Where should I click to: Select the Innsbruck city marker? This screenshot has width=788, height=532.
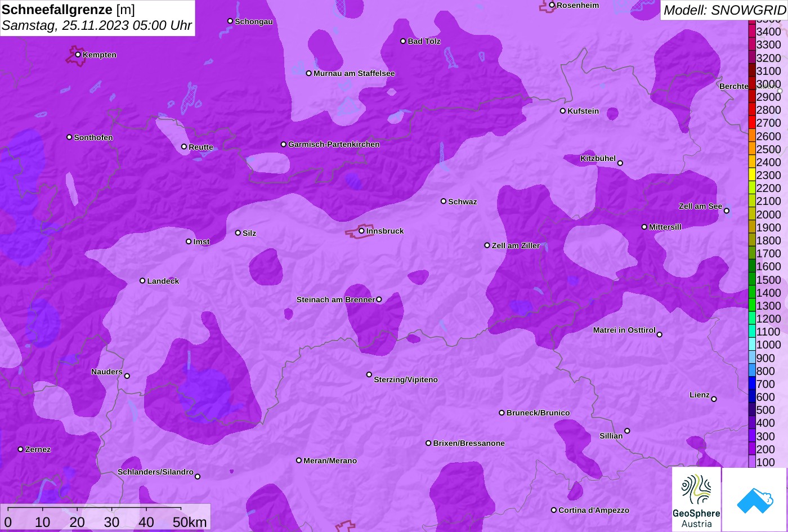pos(361,231)
